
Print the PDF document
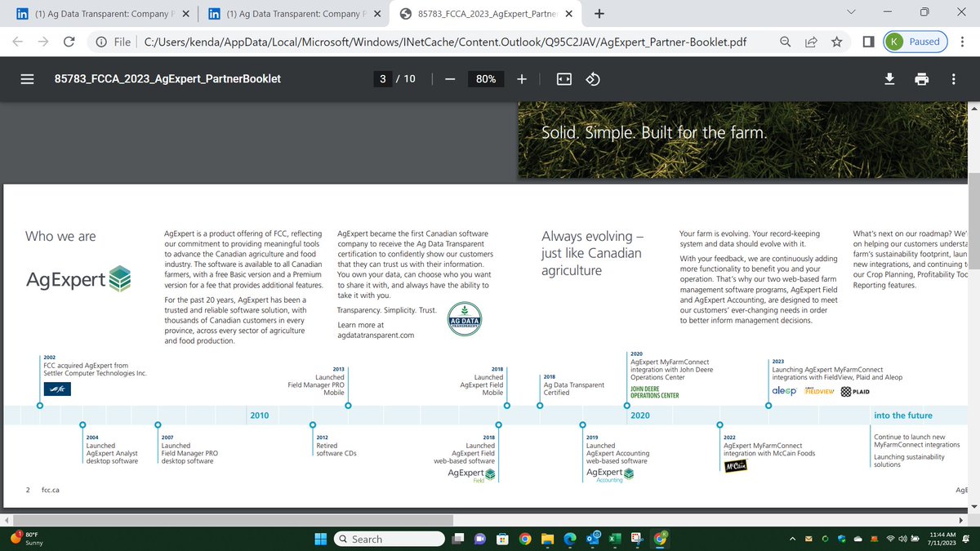921,79
